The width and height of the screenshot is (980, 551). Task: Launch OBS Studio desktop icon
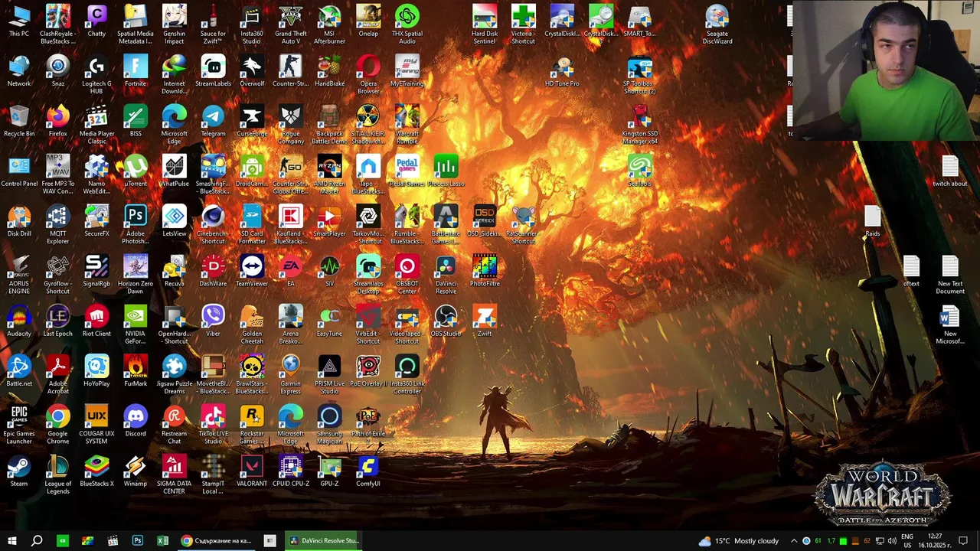click(446, 321)
